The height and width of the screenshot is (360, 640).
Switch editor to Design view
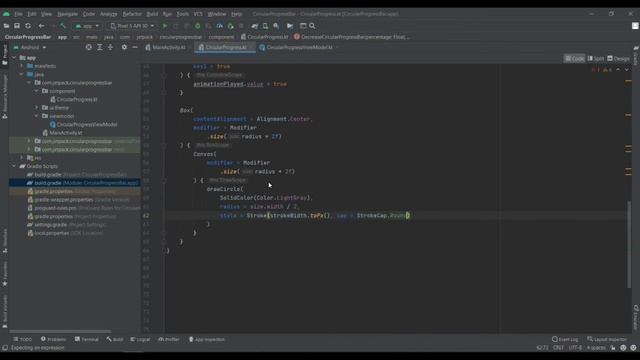(618, 58)
